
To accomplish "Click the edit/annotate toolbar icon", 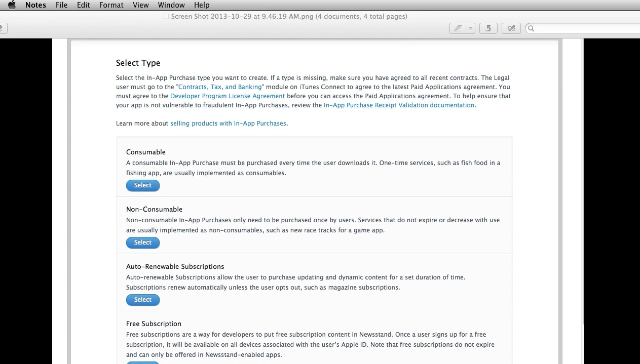I will (x=511, y=28).
